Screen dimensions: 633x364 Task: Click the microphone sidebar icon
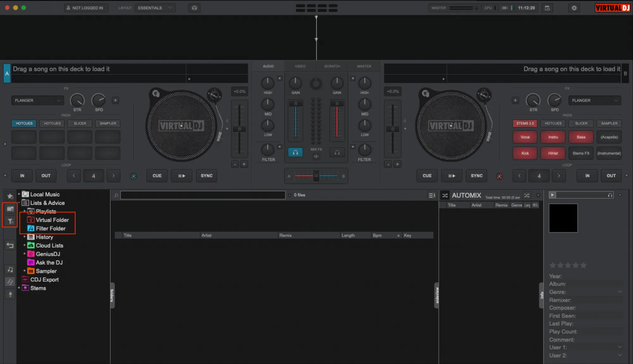(x=10, y=294)
